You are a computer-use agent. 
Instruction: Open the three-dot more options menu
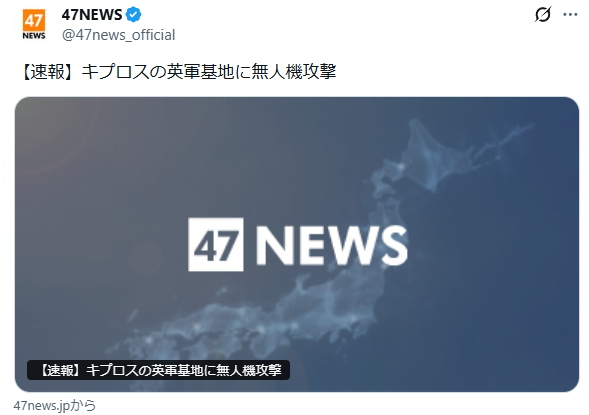570,15
